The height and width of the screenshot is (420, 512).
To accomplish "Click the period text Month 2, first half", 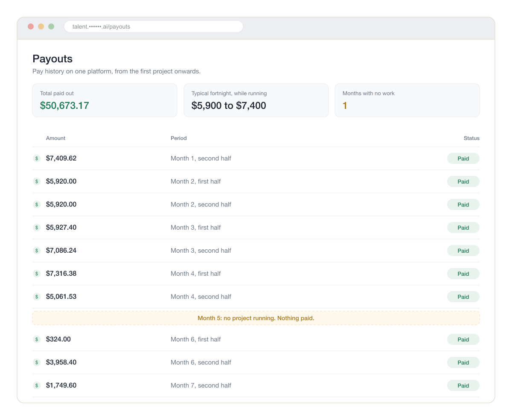I will coord(196,181).
